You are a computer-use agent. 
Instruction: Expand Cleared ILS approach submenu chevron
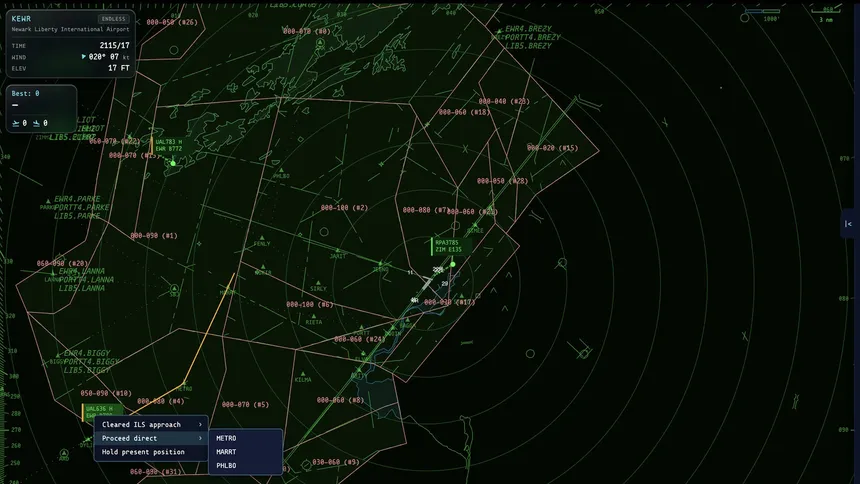200,424
